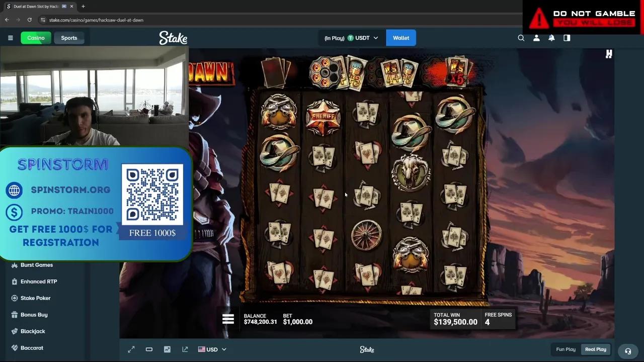
Task: Open the hamburger sidebar menu
Action: point(10,38)
